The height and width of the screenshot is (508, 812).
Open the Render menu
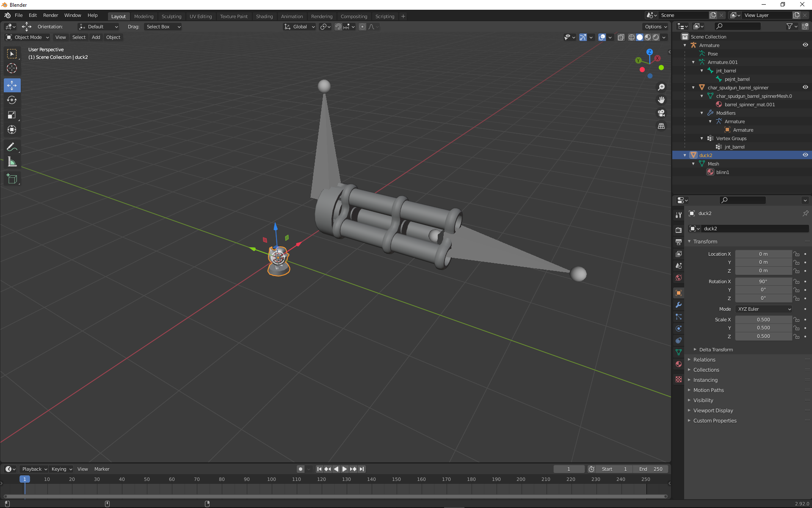point(50,15)
